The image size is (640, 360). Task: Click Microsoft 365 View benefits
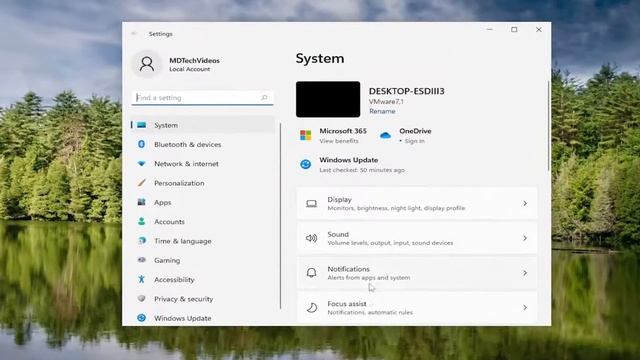point(339,141)
